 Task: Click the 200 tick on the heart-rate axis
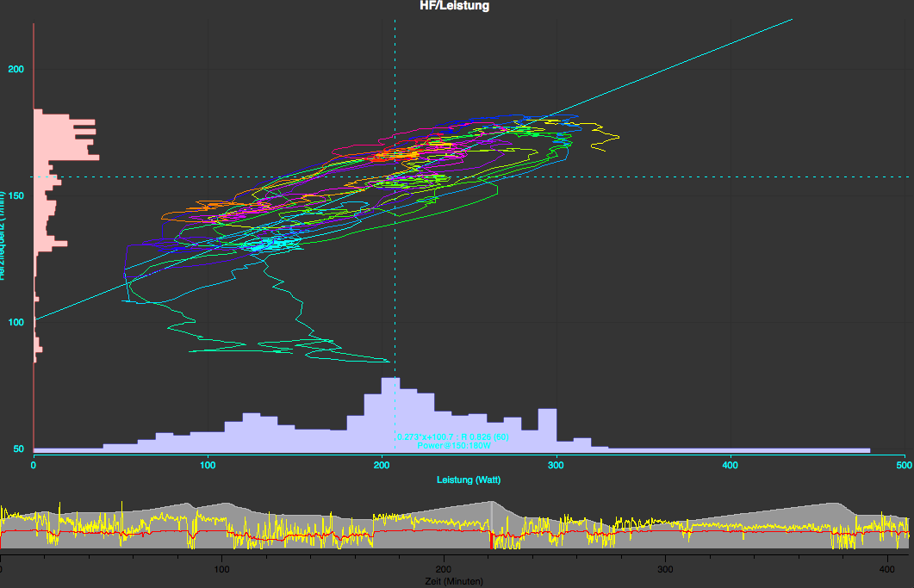tap(16, 69)
